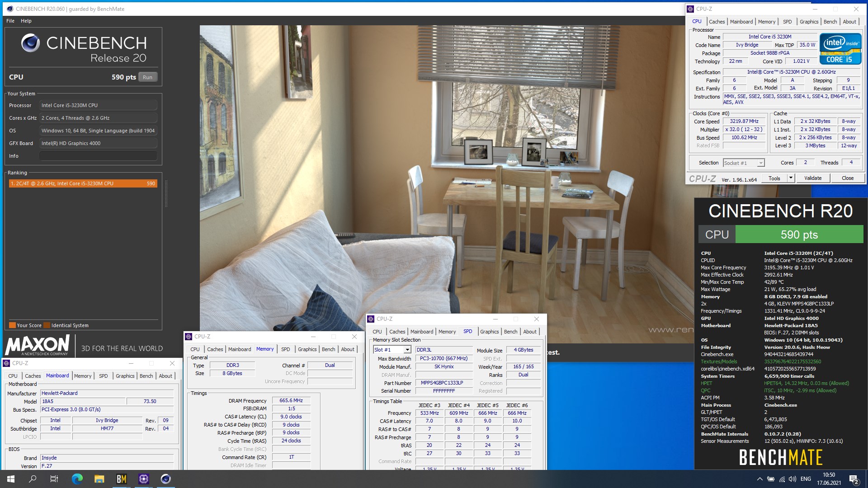Open the Cinebench File menu
868x488 pixels.
coord(10,21)
